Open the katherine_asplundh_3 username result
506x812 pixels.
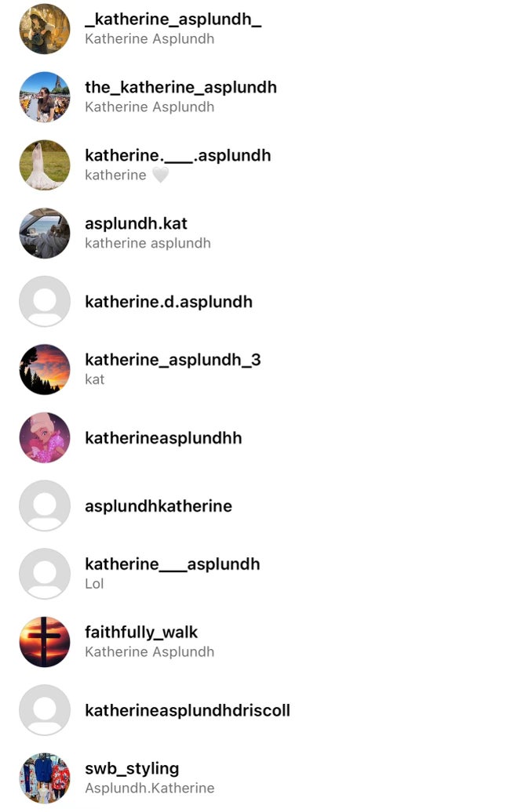point(173,360)
